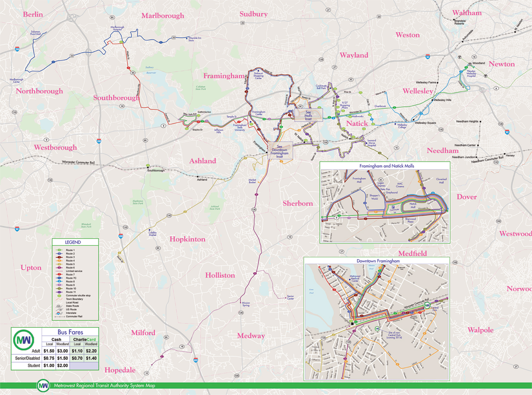Click the Route 5 legend symbol
532x395 pixels.
(59, 264)
